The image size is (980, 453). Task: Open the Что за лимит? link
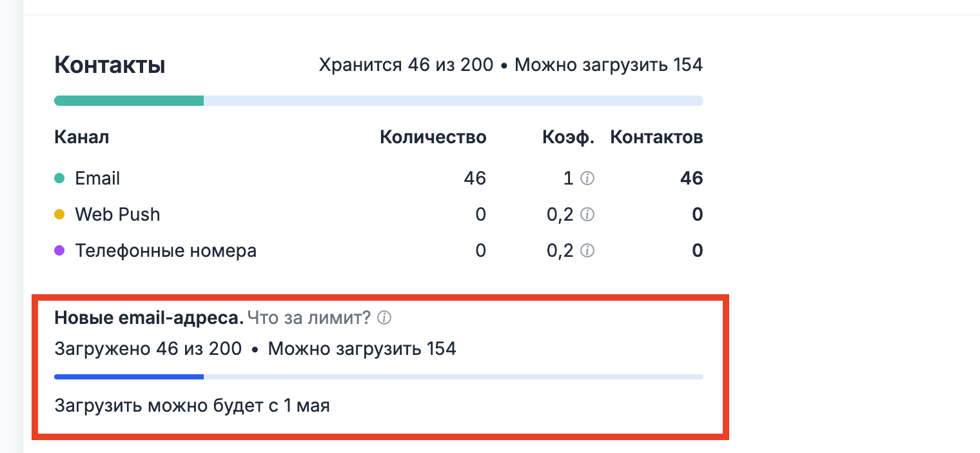coord(309,317)
